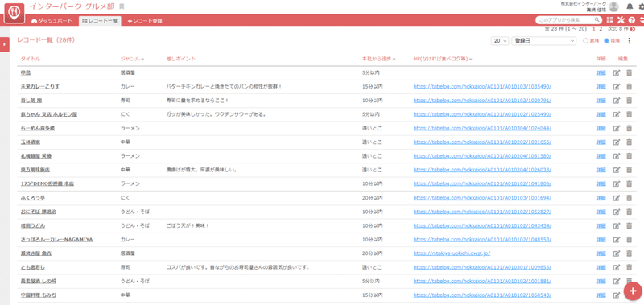Open the settings gear at top right
The height and width of the screenshot is (305, 644).
pos(642,6)
